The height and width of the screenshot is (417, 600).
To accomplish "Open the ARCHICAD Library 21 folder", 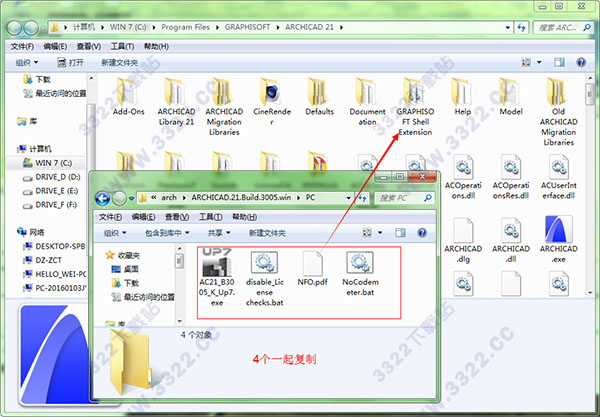I will click(x=176, y=102).
